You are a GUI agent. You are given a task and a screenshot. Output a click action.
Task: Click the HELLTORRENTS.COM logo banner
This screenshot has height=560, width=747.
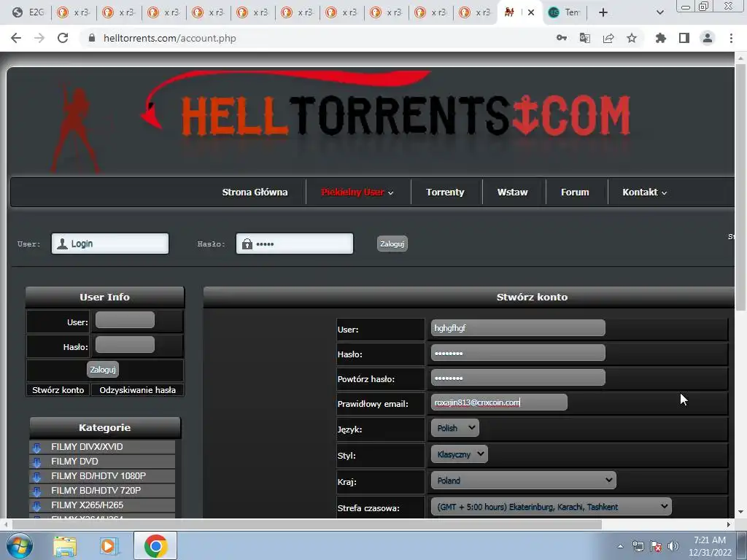pos(406,116)
